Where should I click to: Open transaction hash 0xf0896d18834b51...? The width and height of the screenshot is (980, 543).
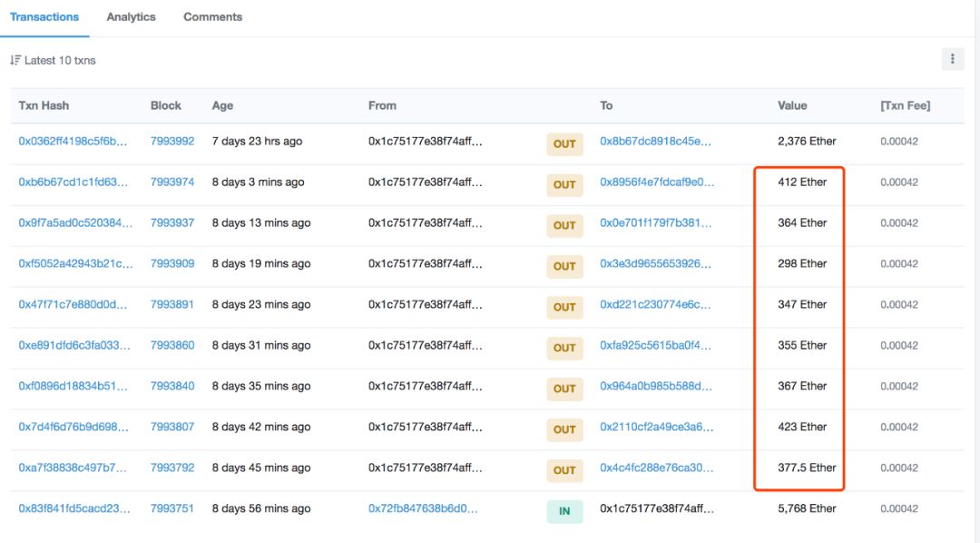point(73,386)
